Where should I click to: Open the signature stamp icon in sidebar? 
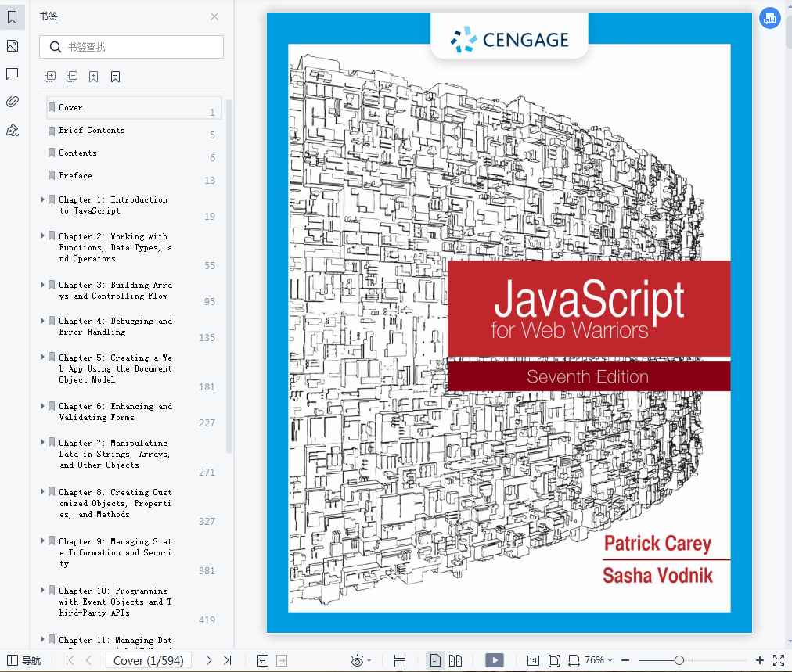click(x=12, y=131)
